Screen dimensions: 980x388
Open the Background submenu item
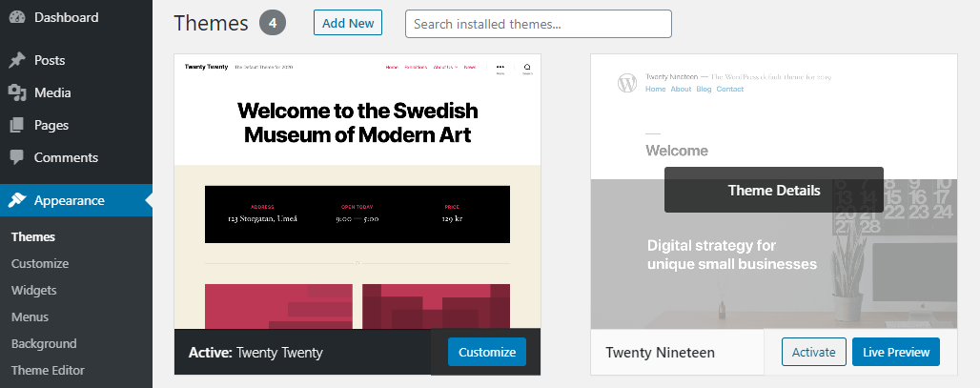pos(44,343)
